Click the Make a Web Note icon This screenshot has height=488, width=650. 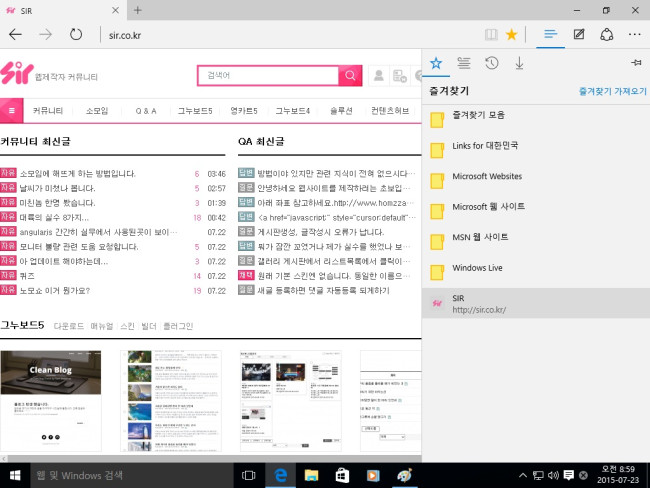point(578,34)
